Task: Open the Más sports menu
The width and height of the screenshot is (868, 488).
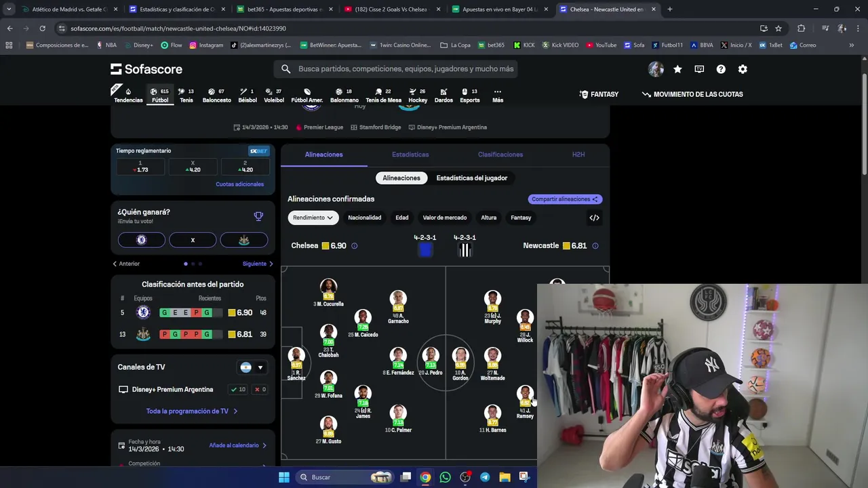Action: pyautogui.click(x=498, y=96)
